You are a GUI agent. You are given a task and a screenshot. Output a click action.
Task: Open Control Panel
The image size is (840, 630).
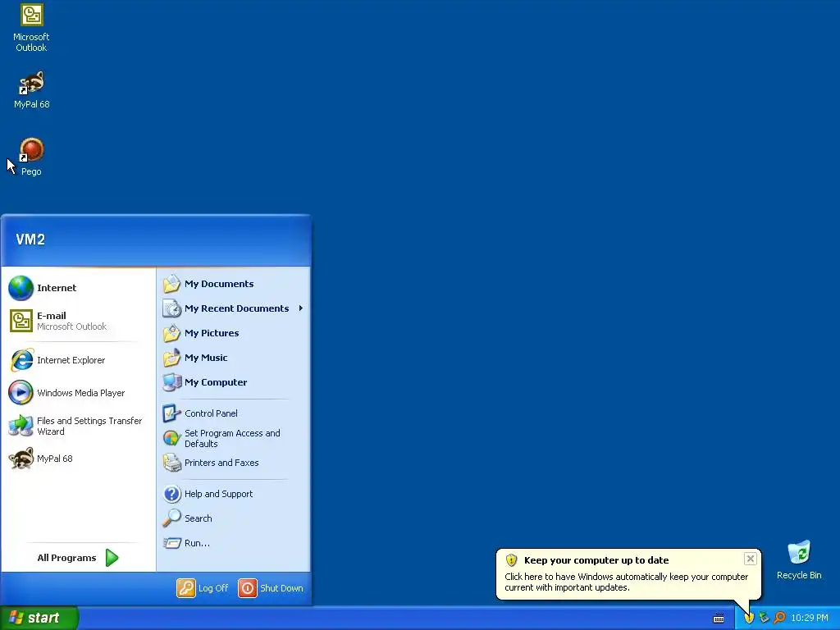(x=234, y=413)
